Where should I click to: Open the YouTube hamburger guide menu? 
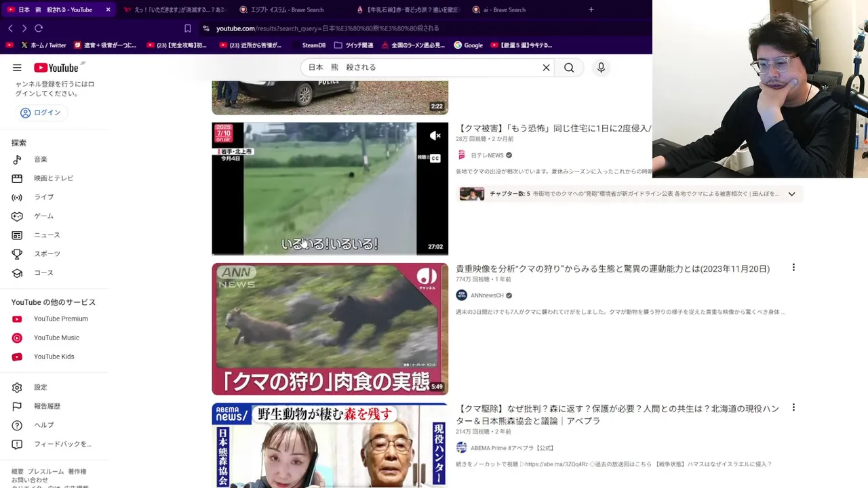(17, 68)
